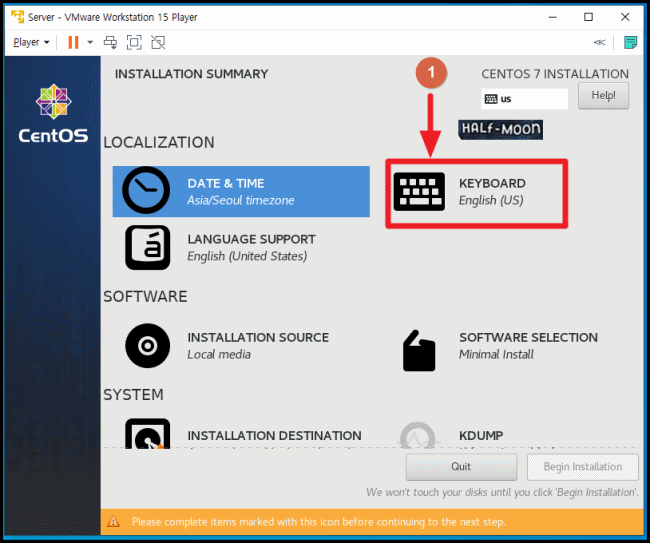Toggle Unity mode icon
Viewport: 650px width, 543px height.
point(158,42)
